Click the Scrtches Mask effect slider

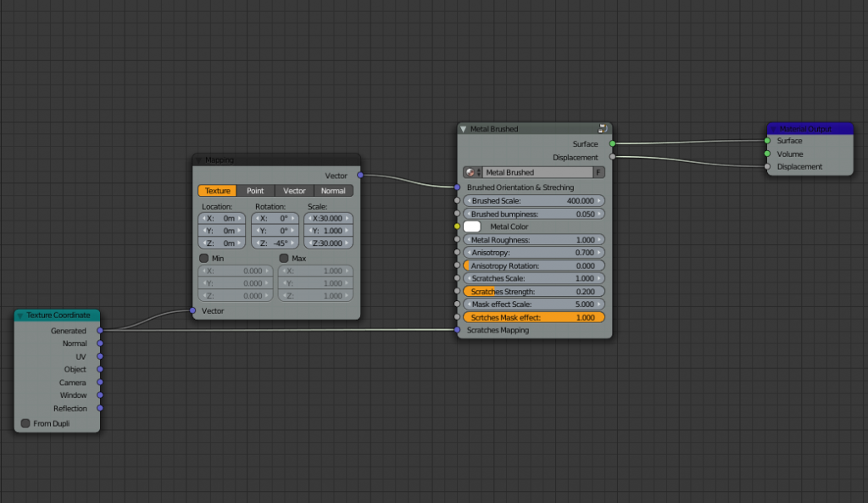point(534,317)
